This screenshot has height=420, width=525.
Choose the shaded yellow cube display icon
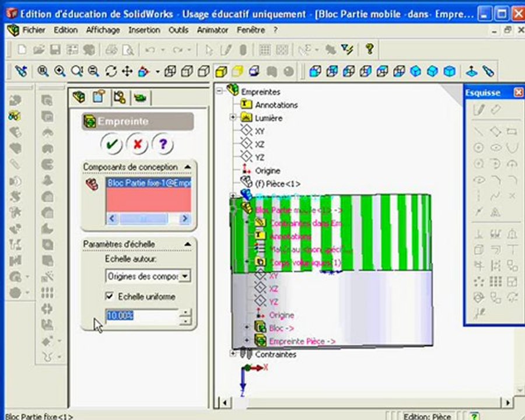[x=221, y=71]
